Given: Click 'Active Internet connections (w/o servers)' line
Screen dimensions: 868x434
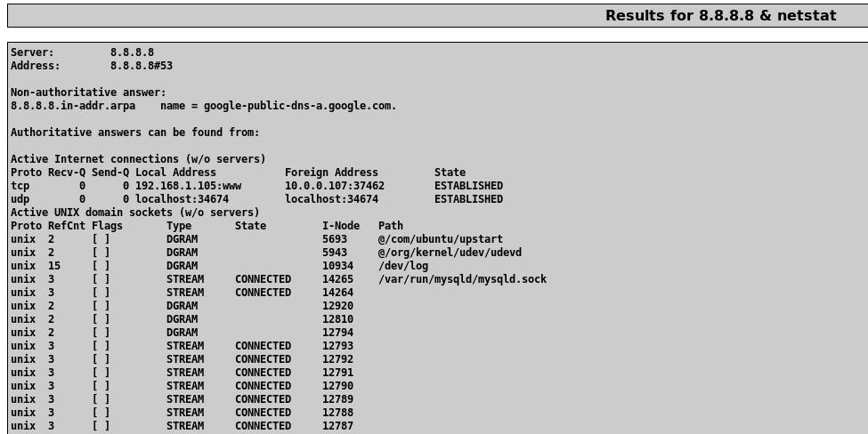Looking at the screenshot, I should 138,159.
